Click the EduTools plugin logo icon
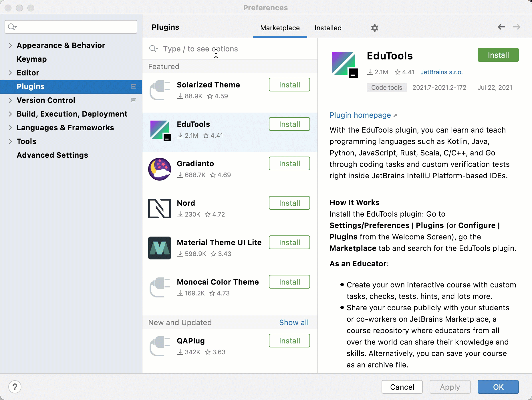The width and height of the screenshot is (532, 400). [160, 131]
